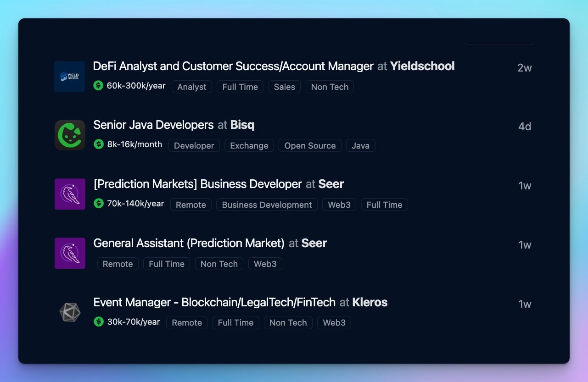Viewport: 588px width, 382px height.
Task: Click the Exchange tag on Bisq listing
Action: [249, 146]
